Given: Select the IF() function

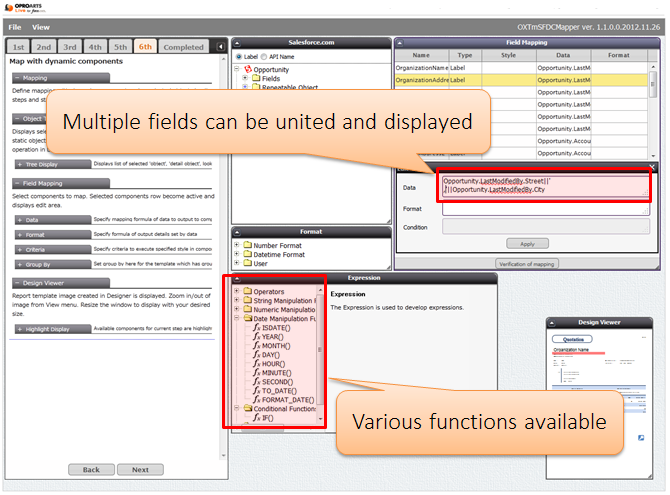Looking at the screenshot, I should click(x=263, y=418).
